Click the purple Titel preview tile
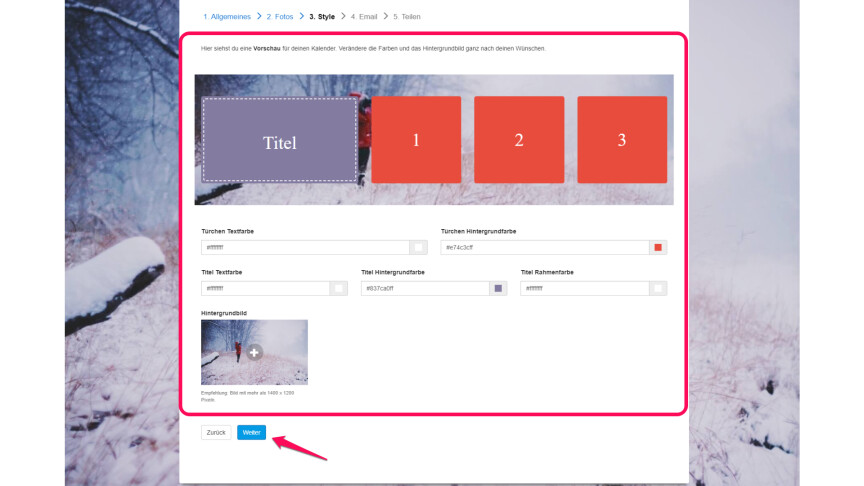The image size is (864, 486). click(x=280, y=141)
